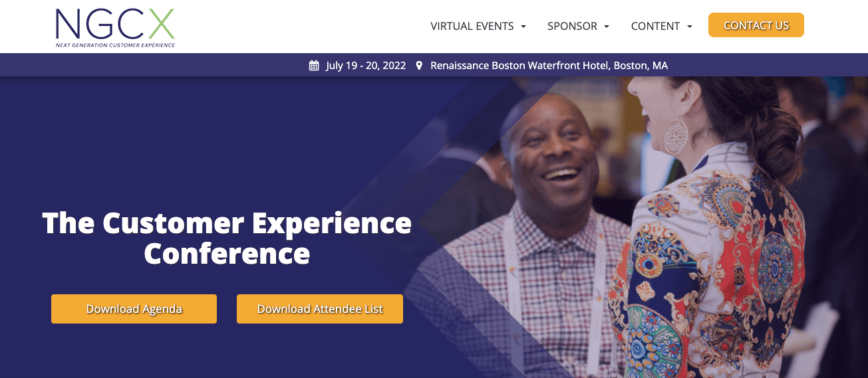Click the Download Attendee List button

pyautogui.click(x=320, y=309)
